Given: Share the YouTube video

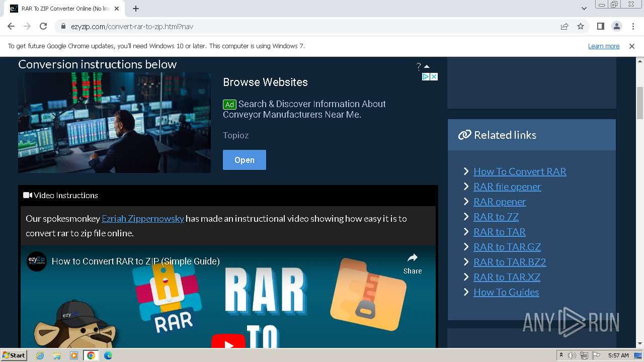Looking at the screenshot, I should [x=413, y=263].
